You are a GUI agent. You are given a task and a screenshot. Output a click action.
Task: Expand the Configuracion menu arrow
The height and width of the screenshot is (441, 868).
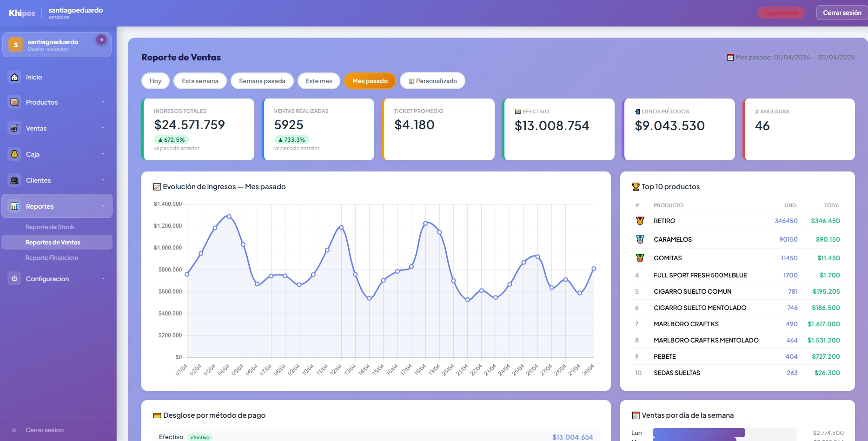[x=103, y=279]
